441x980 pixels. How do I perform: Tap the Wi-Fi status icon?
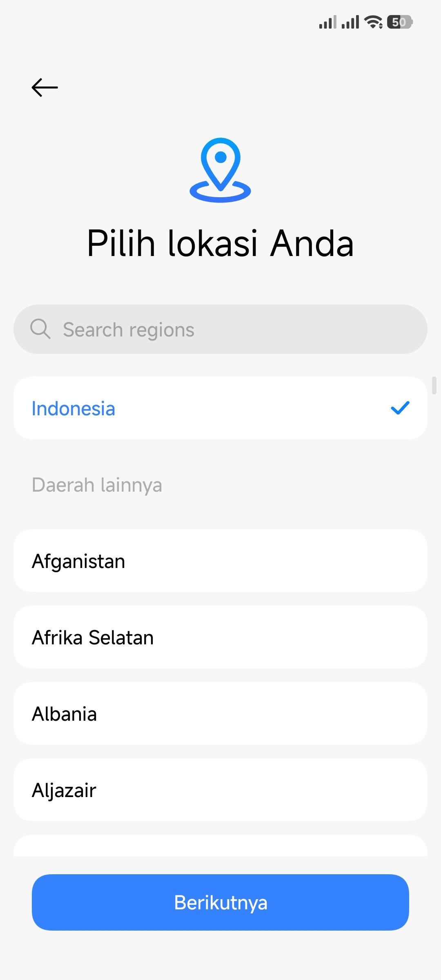(374, 22)
